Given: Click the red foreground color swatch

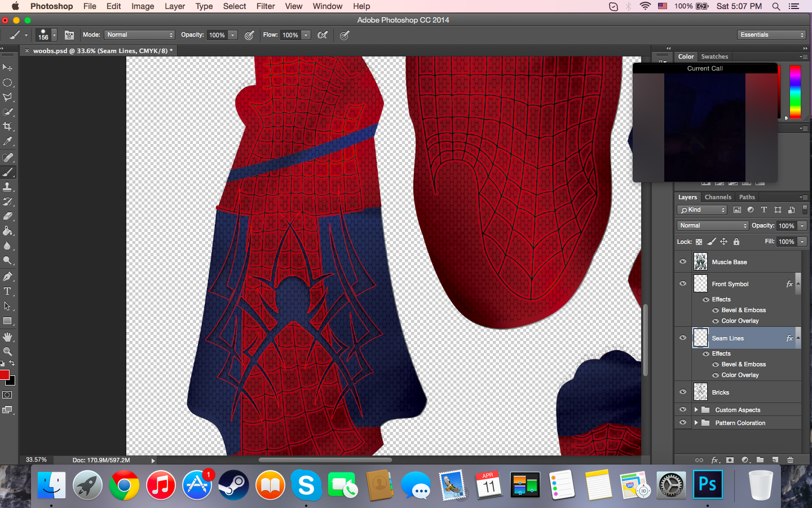Looking at the screenshot, I should pyautogui.click(x=4, y=375).
